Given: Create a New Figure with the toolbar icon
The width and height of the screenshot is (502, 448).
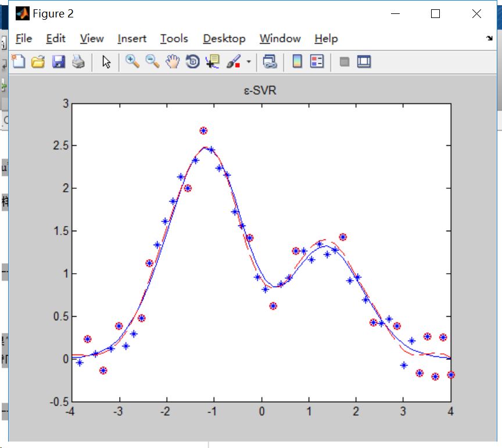Looking at the screenshot, I should [x=17, y=61].
